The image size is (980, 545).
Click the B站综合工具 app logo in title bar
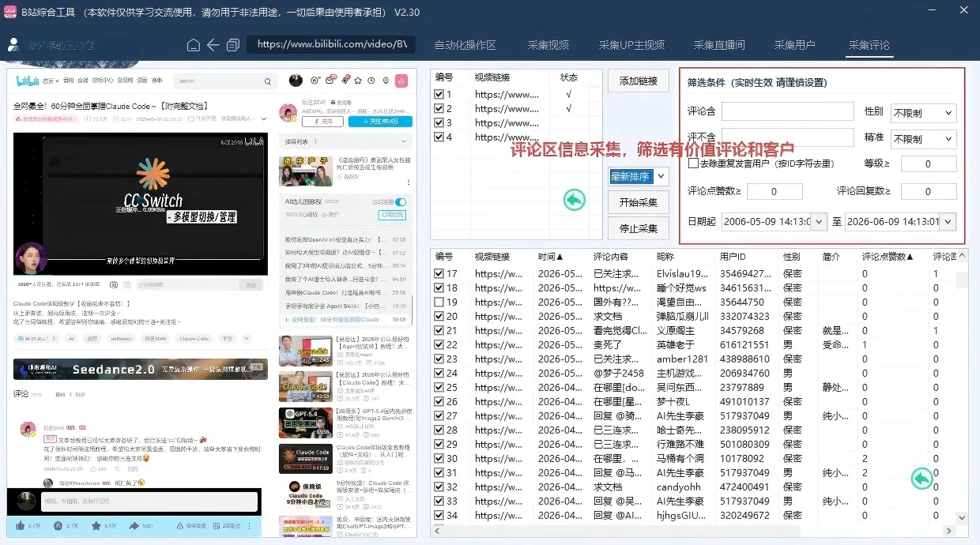pos(11,11)
